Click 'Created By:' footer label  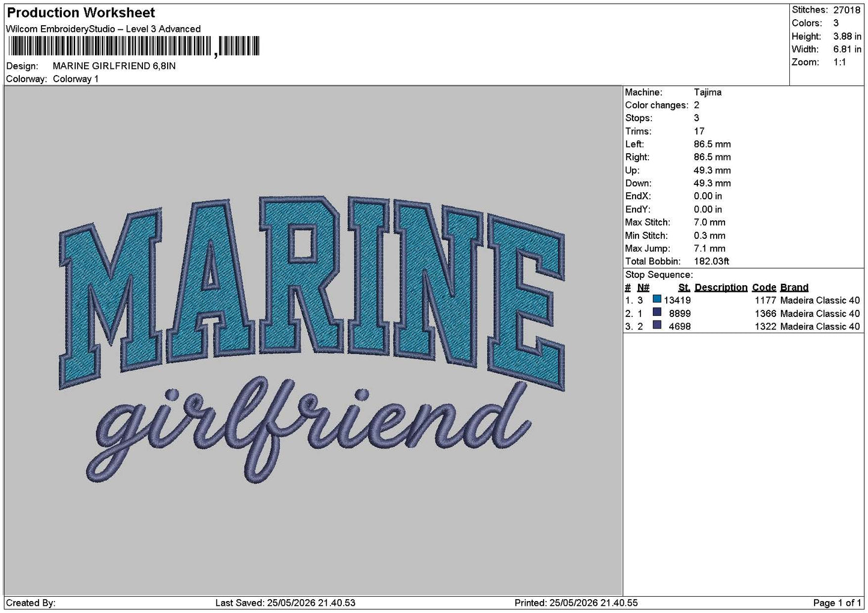[31, 603]
